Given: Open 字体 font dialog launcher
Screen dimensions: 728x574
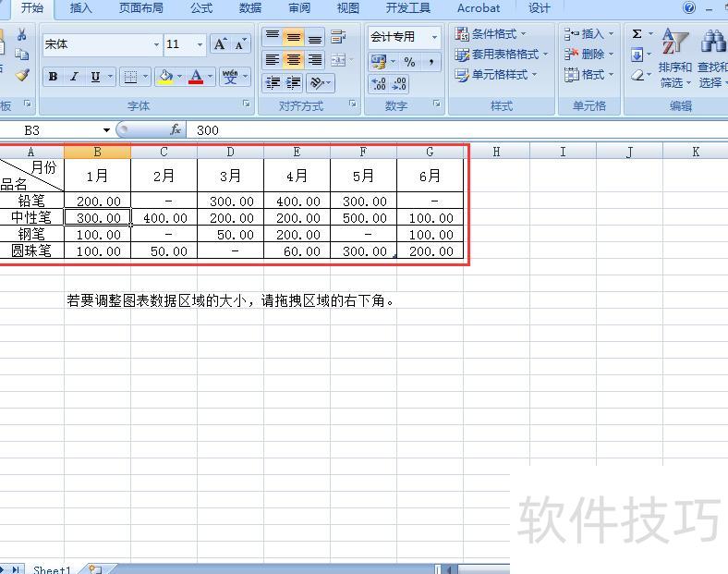Looking at the screenshot, I should point(247,104).
